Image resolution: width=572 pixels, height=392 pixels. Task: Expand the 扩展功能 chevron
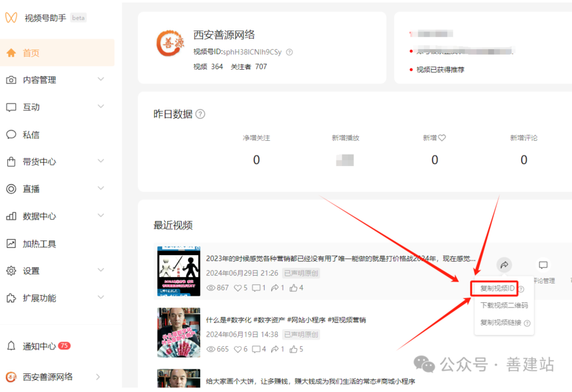tap(101, 297)
